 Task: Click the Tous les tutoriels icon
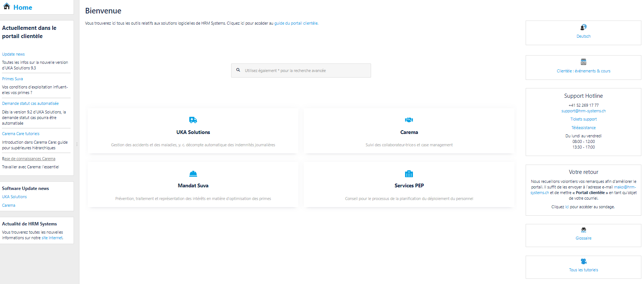coord(584,261)
